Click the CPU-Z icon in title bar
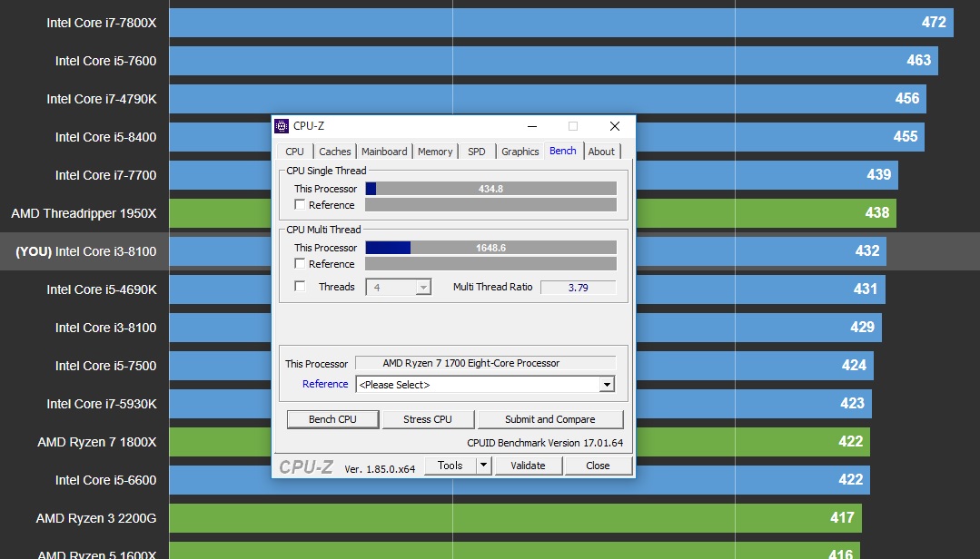This screenshot has width=980, height=559. [x=282, y=126]
